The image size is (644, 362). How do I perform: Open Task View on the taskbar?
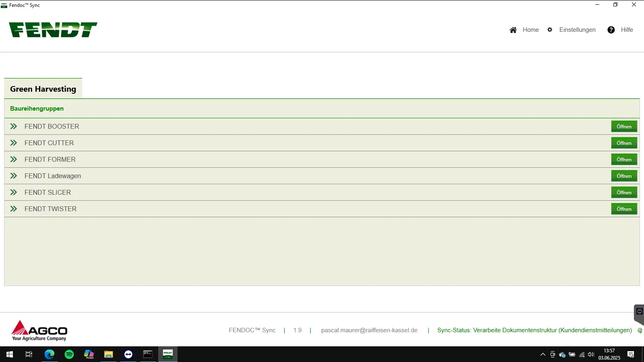point(29,354)
